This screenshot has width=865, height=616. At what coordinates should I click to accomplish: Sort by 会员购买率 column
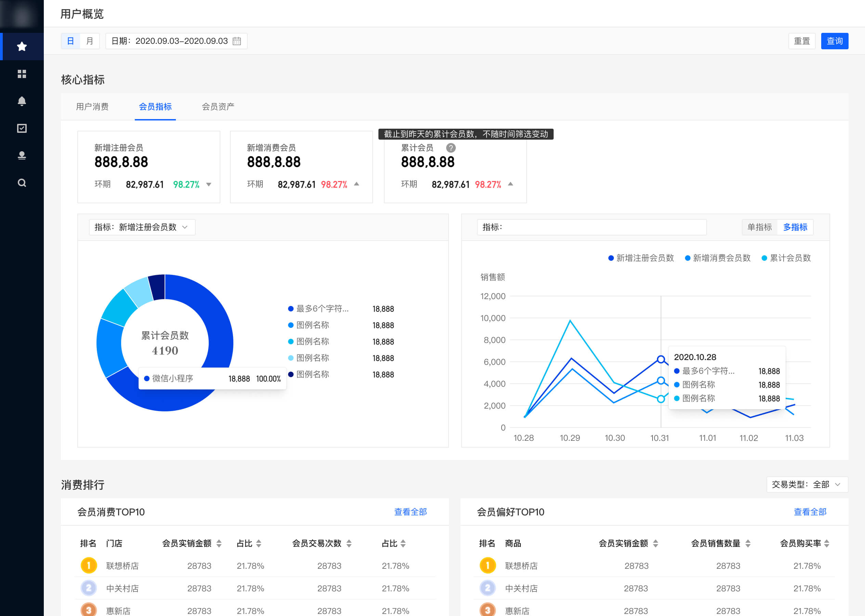pos(827,543)
